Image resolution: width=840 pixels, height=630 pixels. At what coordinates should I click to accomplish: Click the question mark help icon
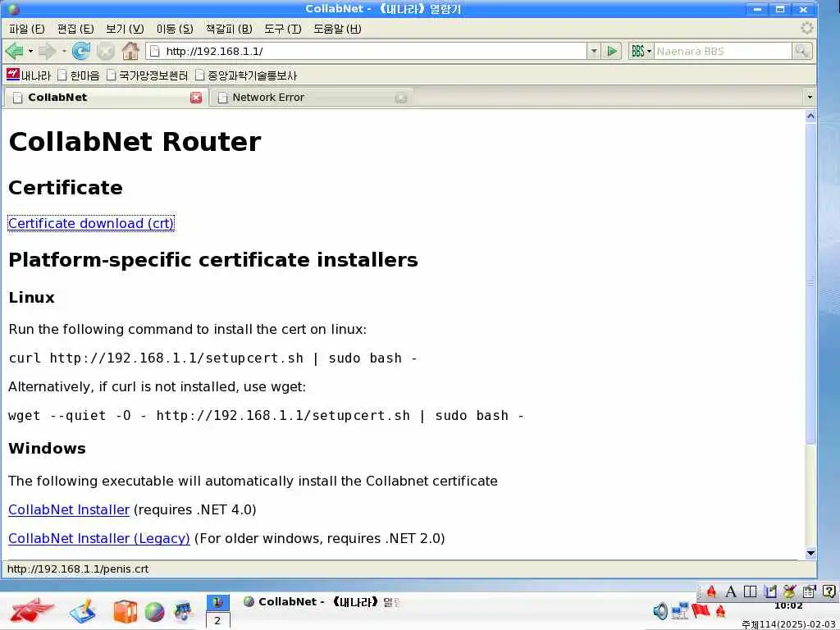[829, 591]
